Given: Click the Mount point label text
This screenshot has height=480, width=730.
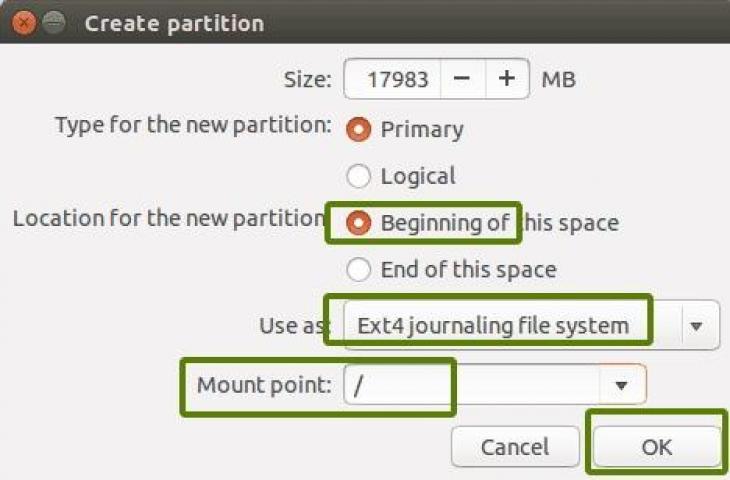Looking at the screenshot, I should coord(264,385).
